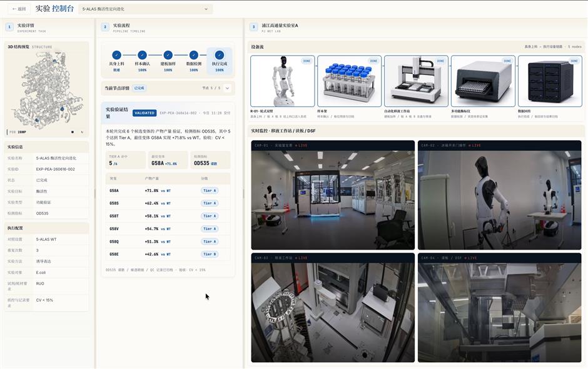Select the 'OD535' value in experiment info panel
This screenshot has width=588, height=369.
[42, 213]
